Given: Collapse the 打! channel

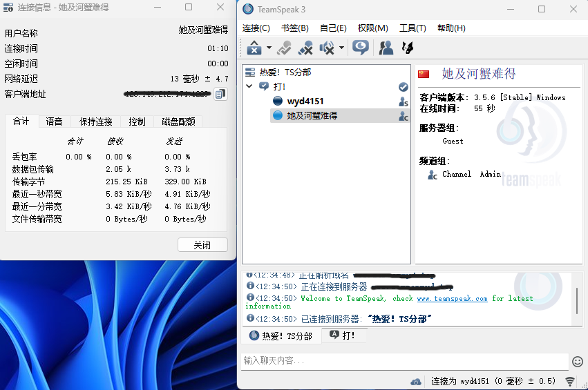Looking at the screenshot, I should (249, 86).
